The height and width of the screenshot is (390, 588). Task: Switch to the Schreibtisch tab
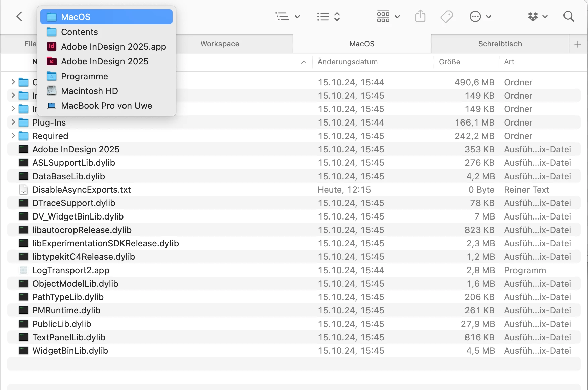(500, 44)
